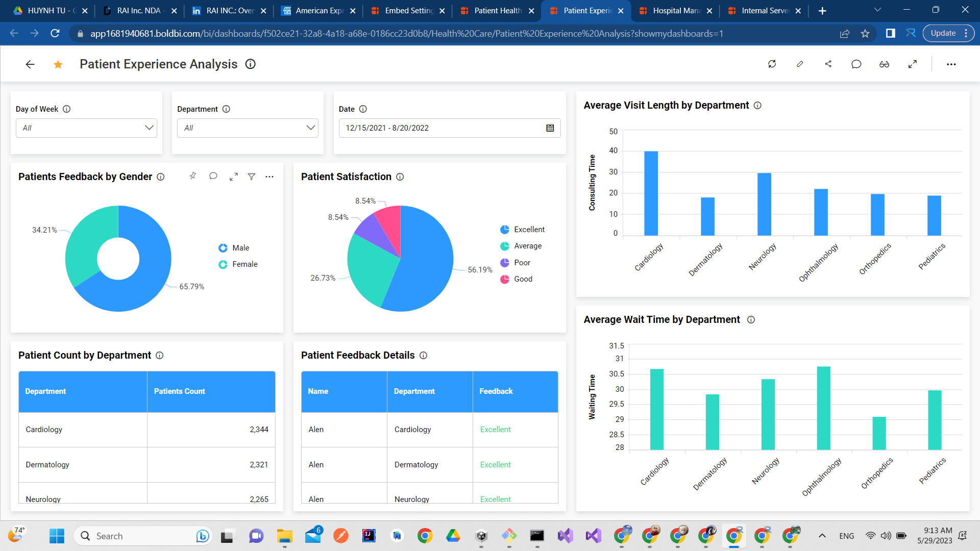
Task: Click the dashboard views glasses icon
Action: 884,64
